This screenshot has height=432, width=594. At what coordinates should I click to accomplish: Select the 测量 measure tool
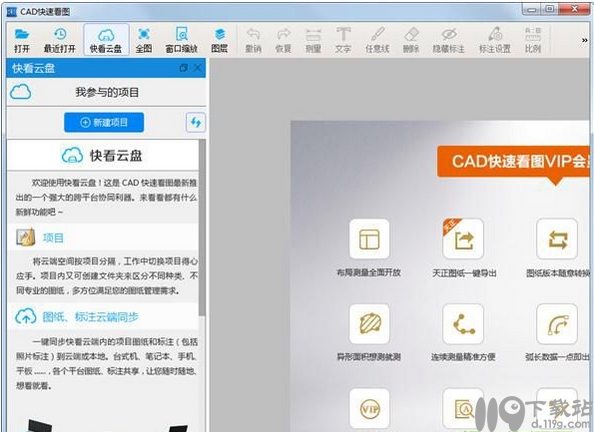313,40
